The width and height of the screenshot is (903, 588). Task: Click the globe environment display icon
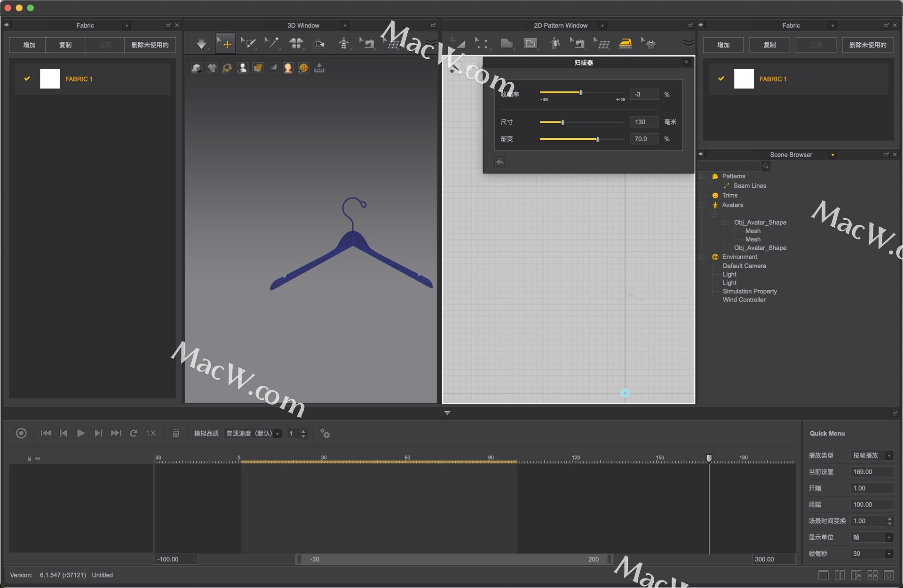click(304, 68)
